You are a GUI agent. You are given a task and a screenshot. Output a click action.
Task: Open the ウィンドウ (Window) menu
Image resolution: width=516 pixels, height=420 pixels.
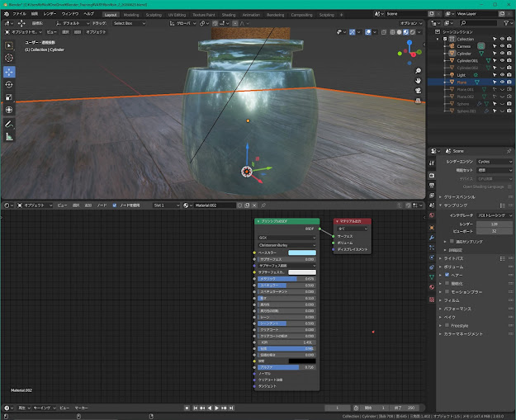click(x=70, y=14)
